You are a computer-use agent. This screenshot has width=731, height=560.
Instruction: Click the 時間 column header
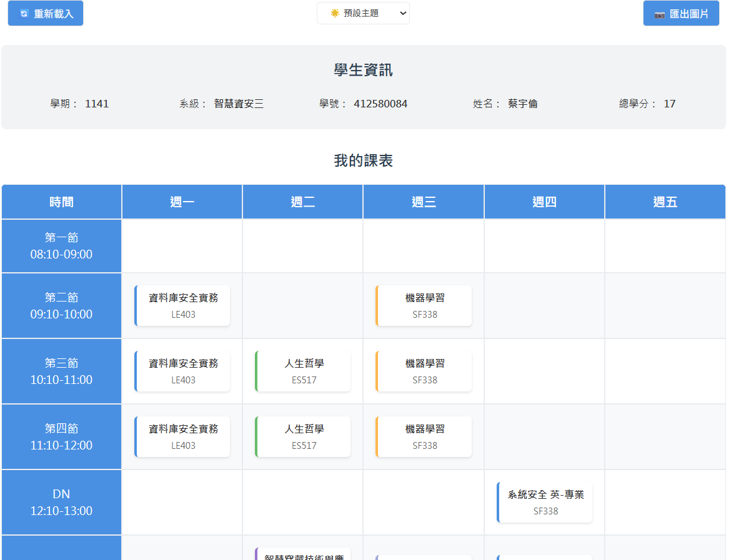tap(61, 202)
